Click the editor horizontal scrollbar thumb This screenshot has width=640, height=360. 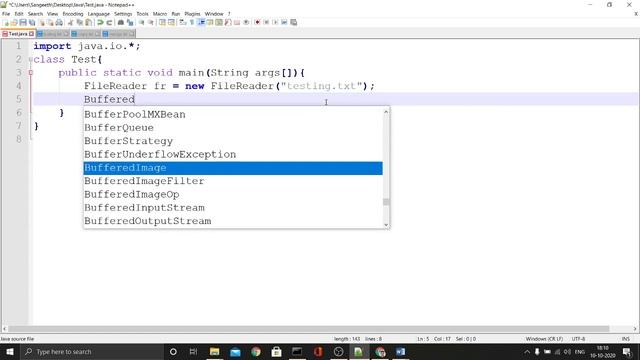(309, 329)
